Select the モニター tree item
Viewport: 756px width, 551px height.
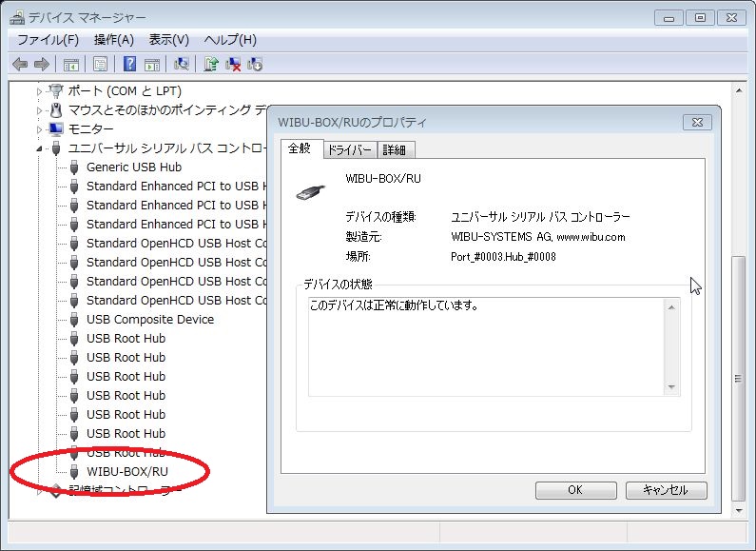pyautogui.click(x=90, y=128)
